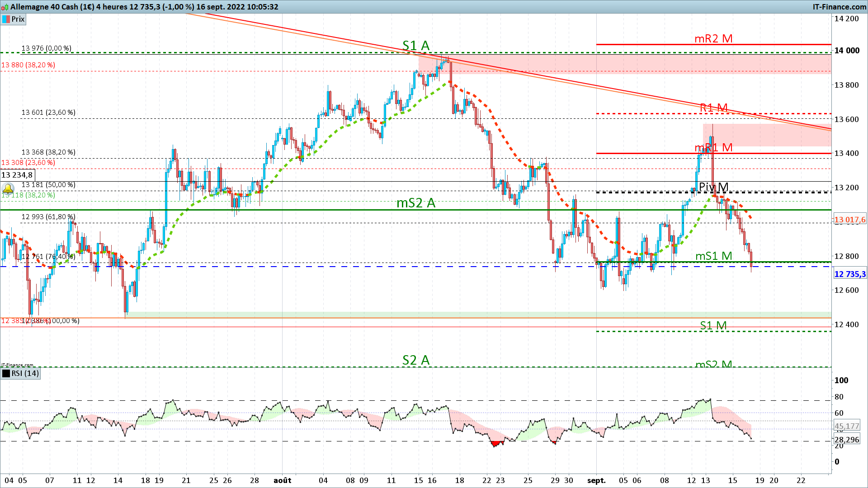Viewport: 868px width, 488px height.
Task: Click the upper pink resistance zone rectangle
Action: (x=633, y=63)
